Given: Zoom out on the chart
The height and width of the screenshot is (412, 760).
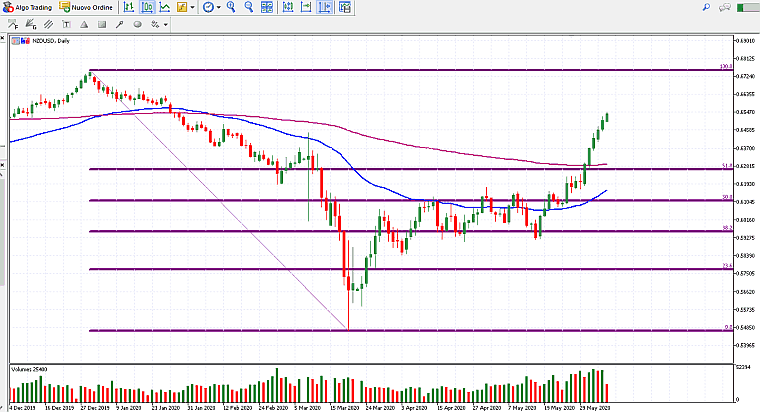Looking at the screenshot, I should pyautogui.click(x=250, y=7).
